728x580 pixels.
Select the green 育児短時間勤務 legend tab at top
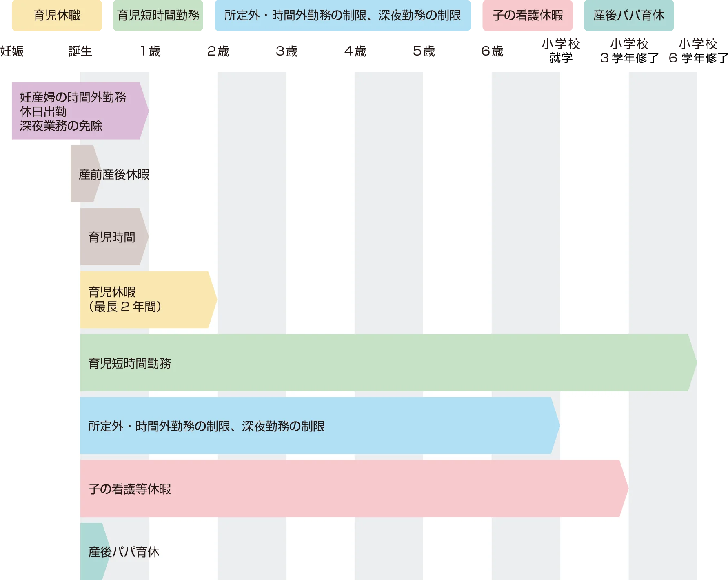158,16
